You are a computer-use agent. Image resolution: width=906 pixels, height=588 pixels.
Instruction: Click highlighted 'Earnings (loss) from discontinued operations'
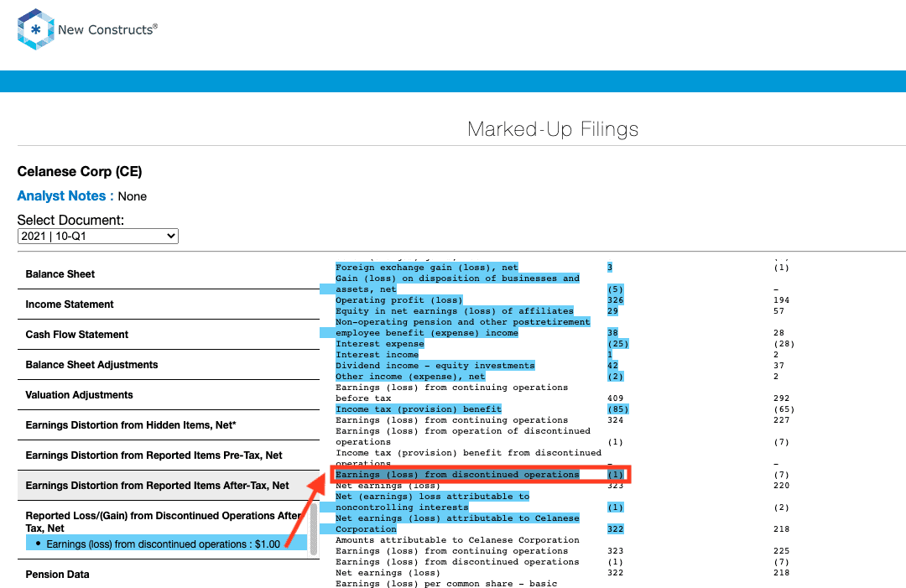point(458,475)
